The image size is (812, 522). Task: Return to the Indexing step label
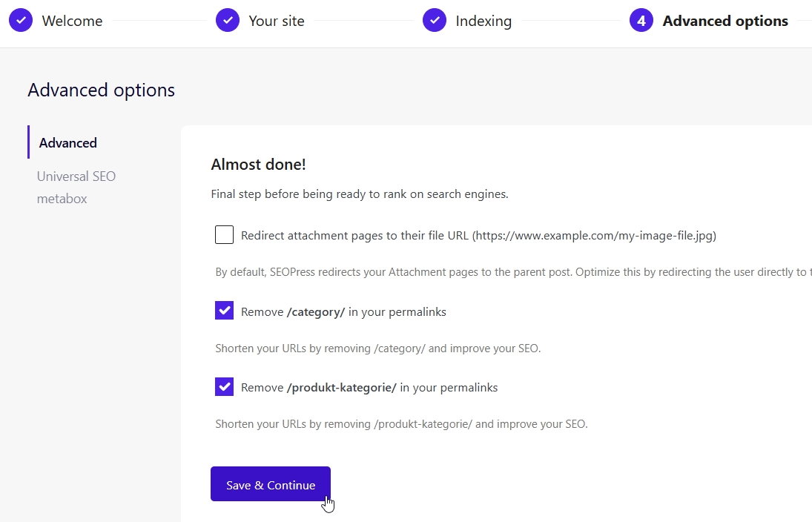click(x=483, y=21)
